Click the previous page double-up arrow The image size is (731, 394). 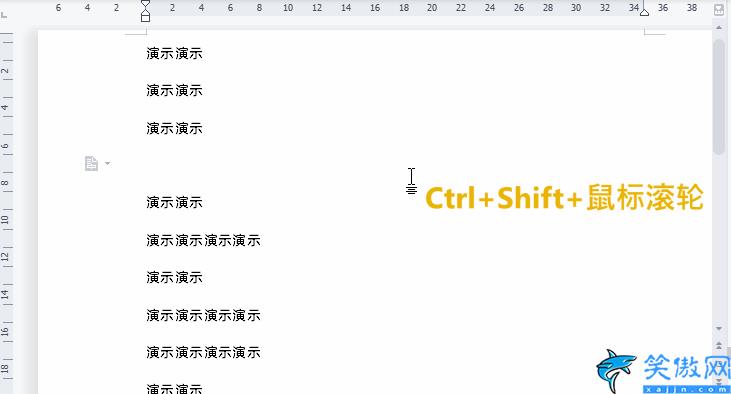point(719,346)
